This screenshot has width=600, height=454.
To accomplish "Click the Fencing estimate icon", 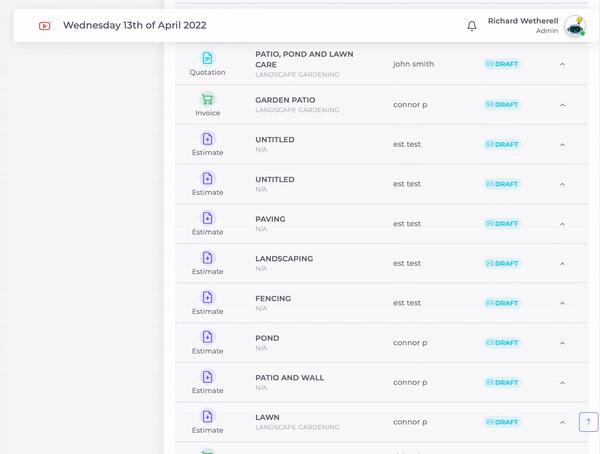I will pos(207,298).
